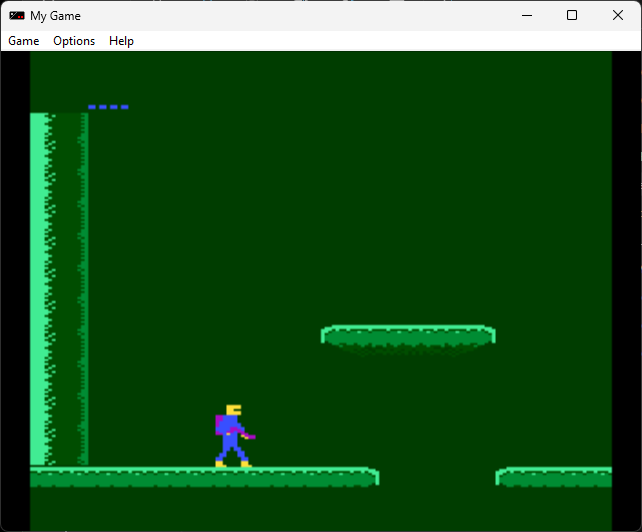Click the blue player character's body

coord(231,437)
